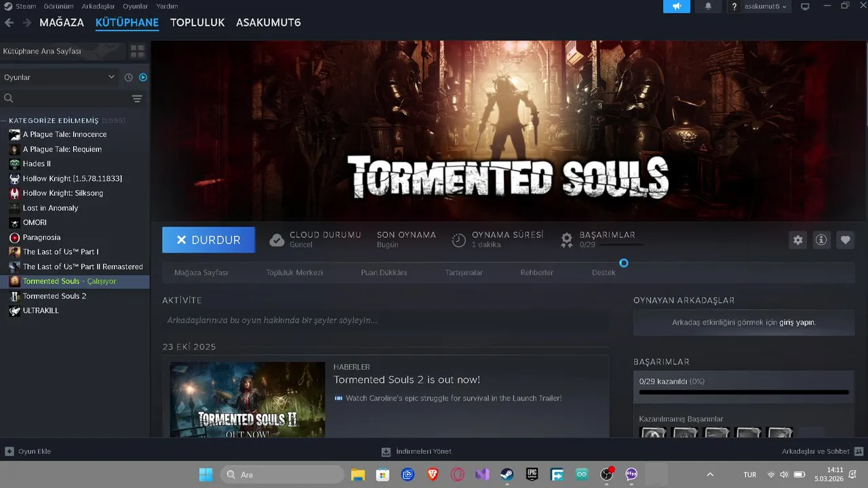Click the play time clock icon
The width and height of the screenshot is (868, 488).
(459, 240)
